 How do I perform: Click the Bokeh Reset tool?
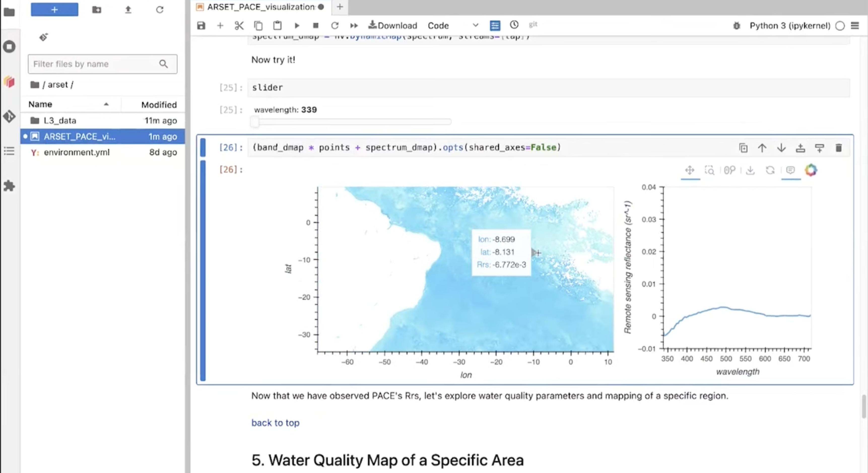click(x=770, y=171)
